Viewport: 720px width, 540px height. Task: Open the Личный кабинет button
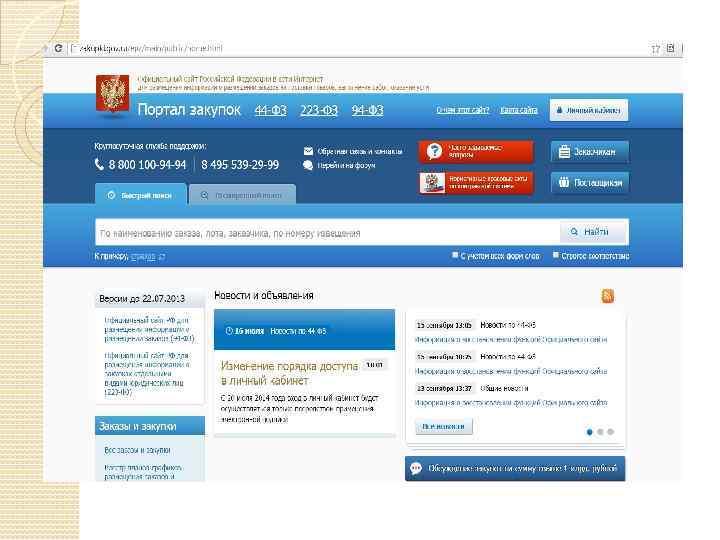click(x=589, y=110)
